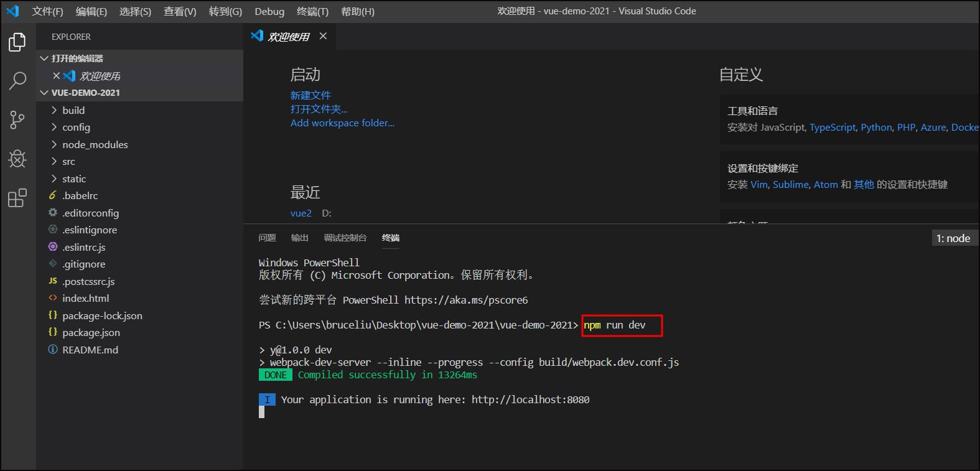The height and width of the screenshot is (471, 980).
Task: Switch to the 调试控制台 panel tab
Action: point(345,238)
